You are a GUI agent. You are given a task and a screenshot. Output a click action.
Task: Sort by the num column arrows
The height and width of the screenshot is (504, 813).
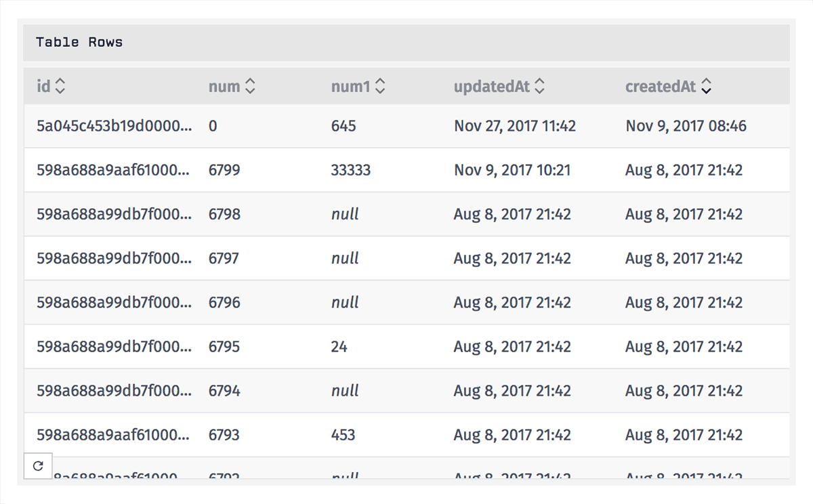250,87
